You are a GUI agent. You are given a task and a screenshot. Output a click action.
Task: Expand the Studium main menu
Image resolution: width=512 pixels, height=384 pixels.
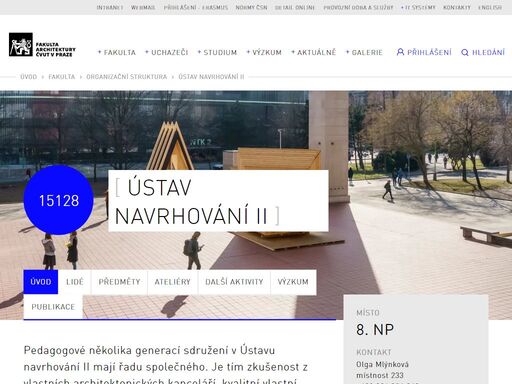[217, 52]
